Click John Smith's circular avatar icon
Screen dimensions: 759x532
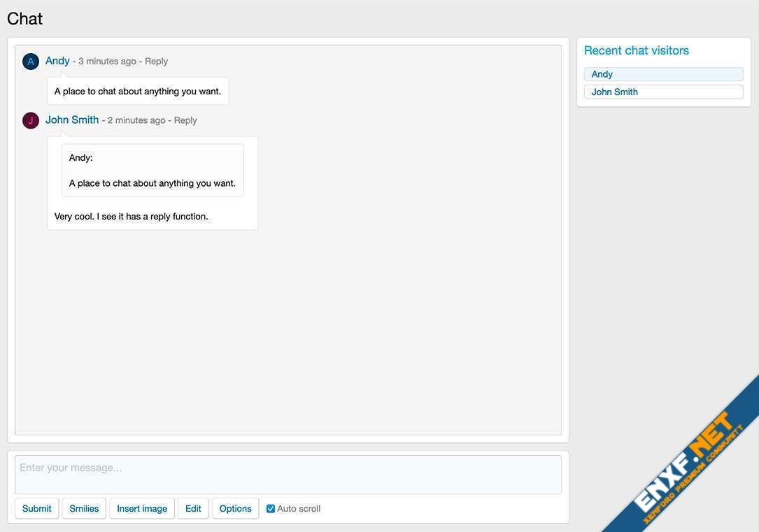31,120
